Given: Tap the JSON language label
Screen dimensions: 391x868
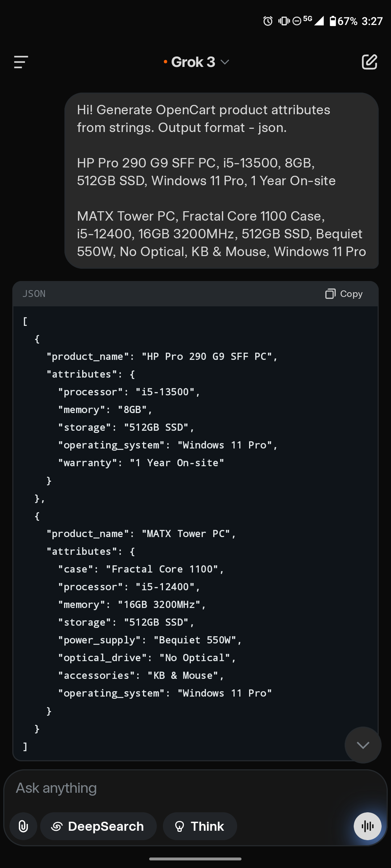Looking at the screenshot, I should (34, 294).
